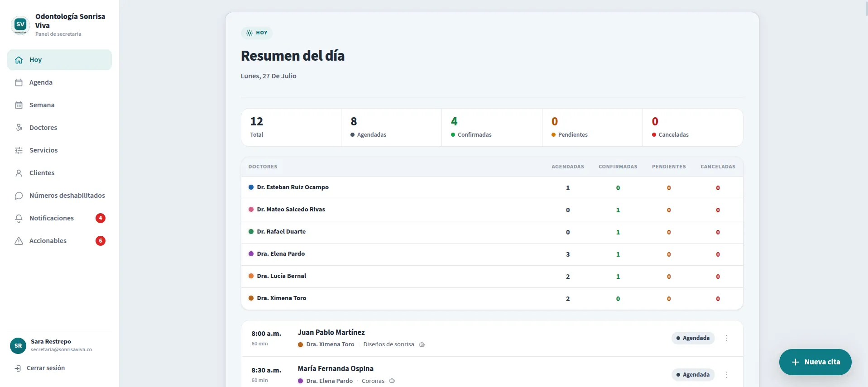Select the Dra. Ximena Toro table row
This screenshot has width=868, height=387.
click(x=492, y=299)
